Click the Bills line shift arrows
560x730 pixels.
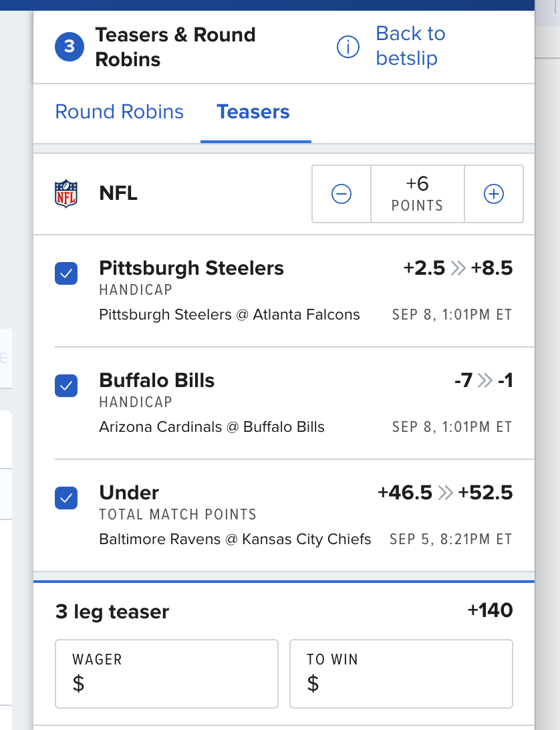point(485,380)
